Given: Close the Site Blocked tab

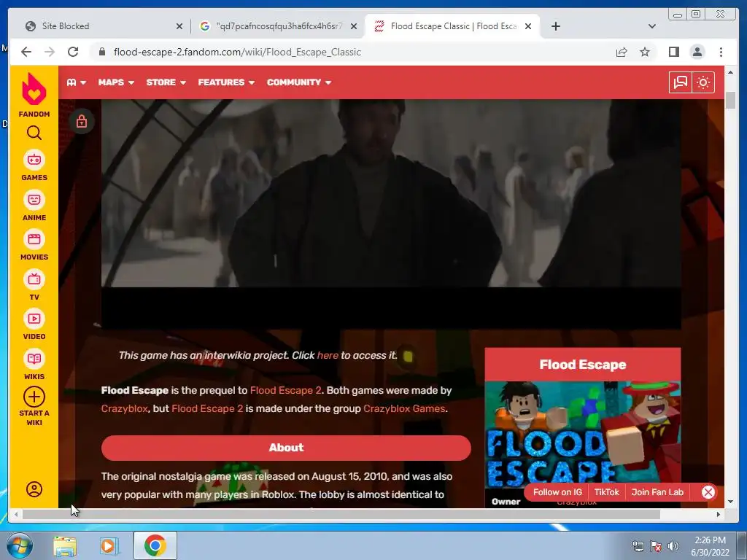Looking at the screenshot, I should (179, 26).
